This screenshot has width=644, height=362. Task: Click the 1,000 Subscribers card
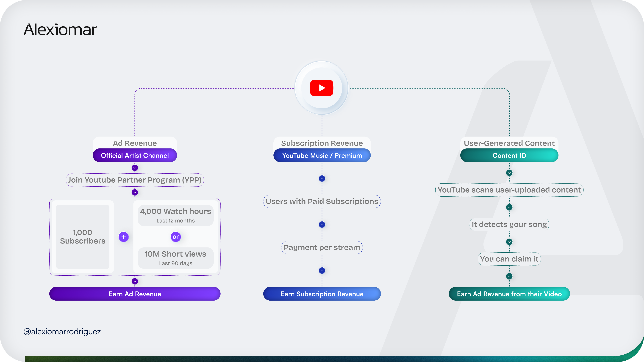pos(83,237)
